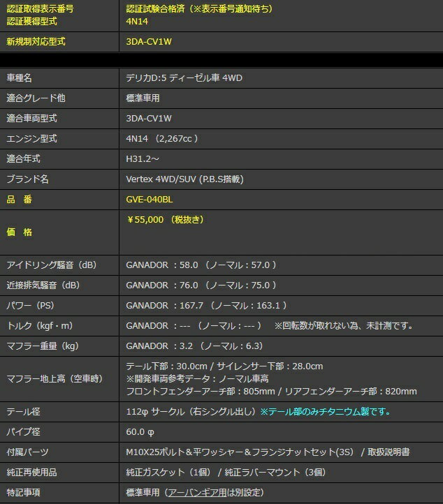Click the 認証取得表示番号 header label
The height and width of the screenshot is (504, 443).
40,8
